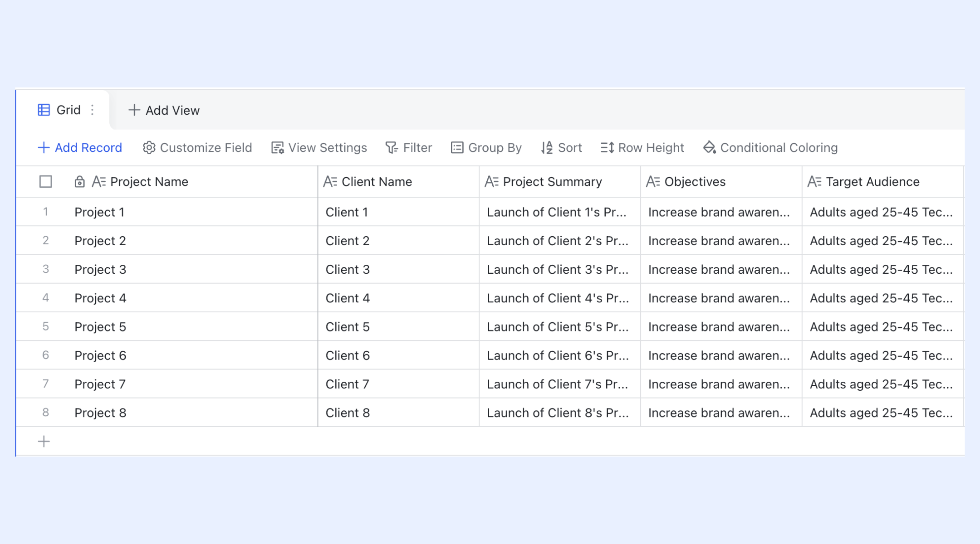Viewport: 980px width, 544px height.
Task: Select the 'Client 4' cell
Action: (x=399, y=298)
